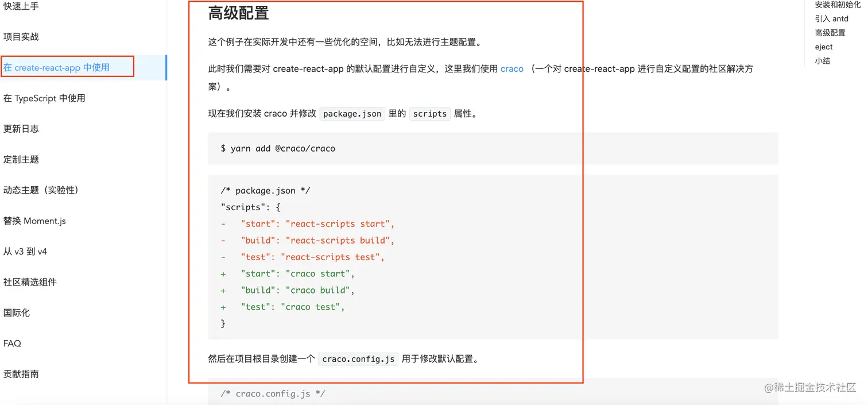Open 社区精选组件 sidebar item

coord(30,282)
